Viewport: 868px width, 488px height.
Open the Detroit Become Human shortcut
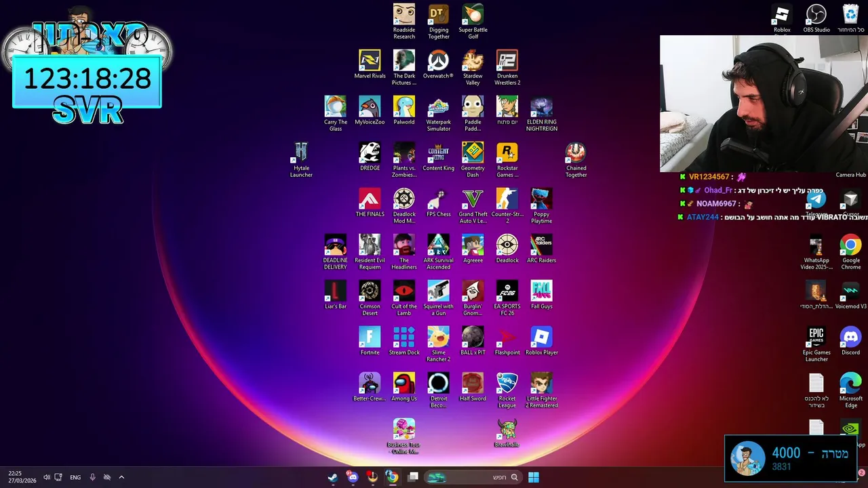coord(439,390)
